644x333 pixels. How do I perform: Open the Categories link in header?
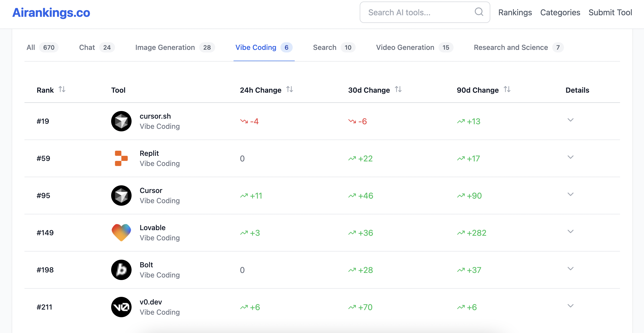pyautogui.click(x=560, y=12)
